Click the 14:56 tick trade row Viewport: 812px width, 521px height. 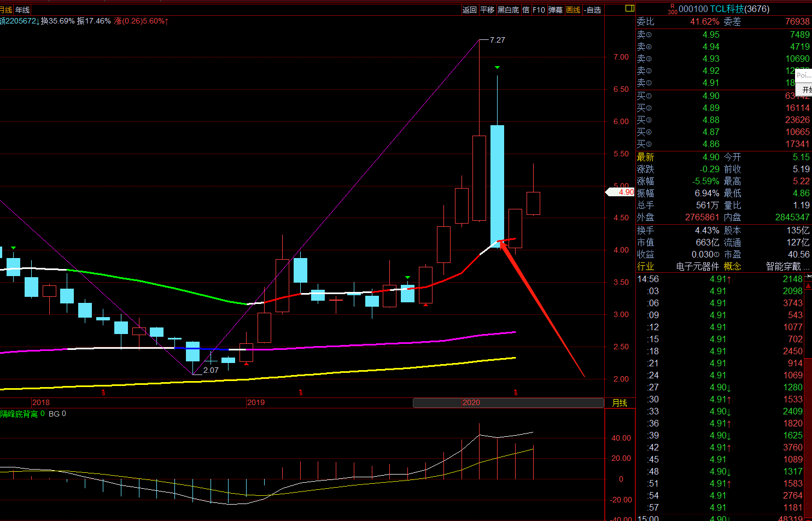[721, 279]
